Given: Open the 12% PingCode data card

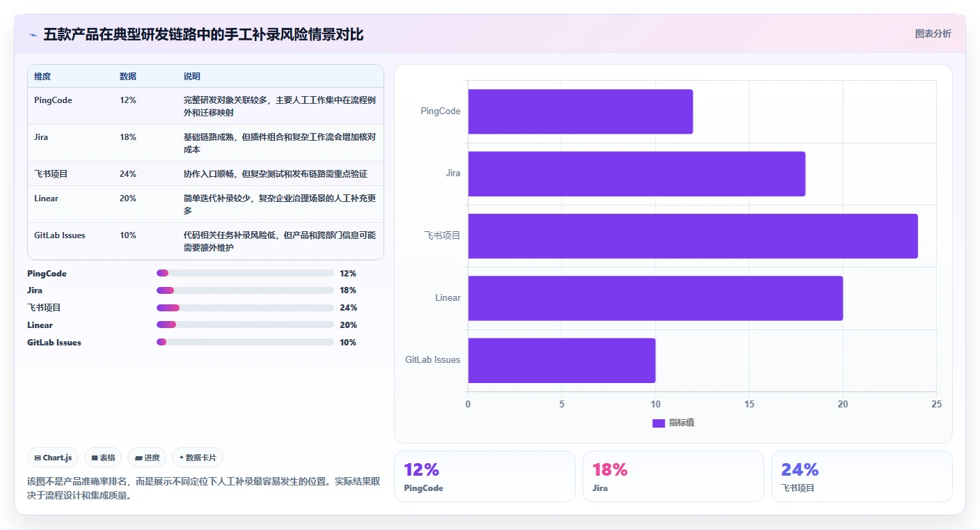Looking at the screenshot, I should 484,476.
